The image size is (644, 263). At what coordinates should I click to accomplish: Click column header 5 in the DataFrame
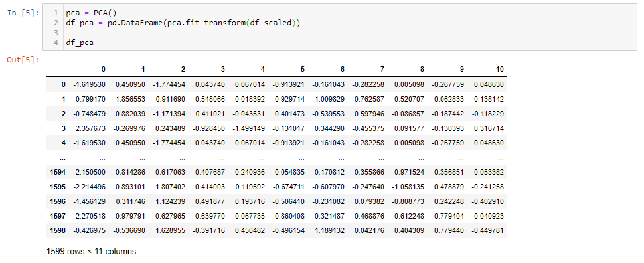point(302,70)
